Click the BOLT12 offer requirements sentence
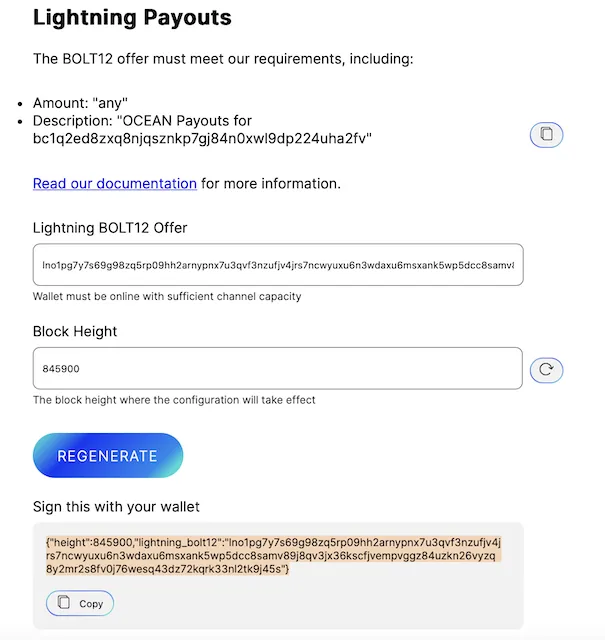Screen dimensions: 605x640 click(x=223, y=59)
